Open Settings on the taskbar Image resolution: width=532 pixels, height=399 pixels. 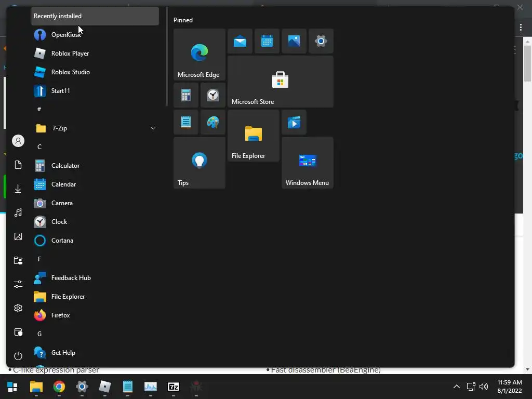click(x=82, y=387)
